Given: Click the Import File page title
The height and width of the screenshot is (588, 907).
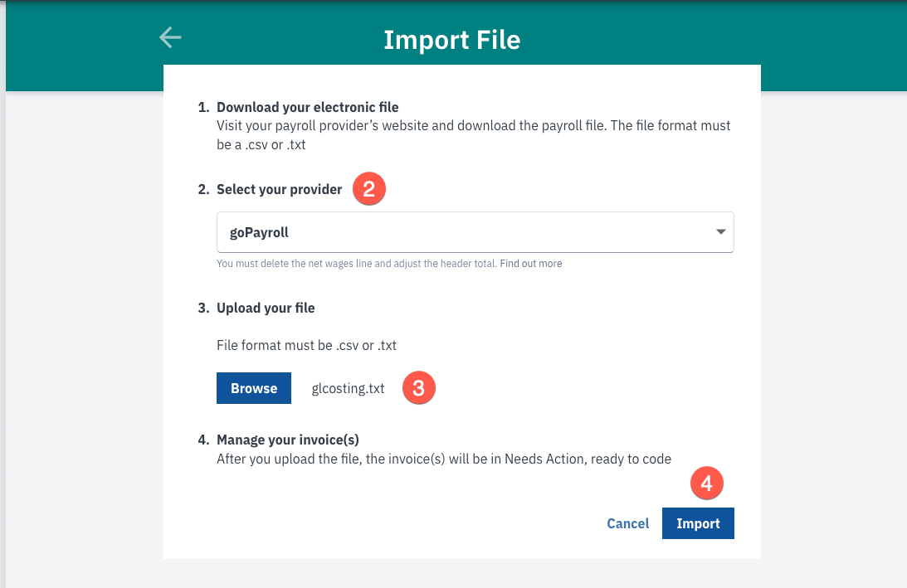Looking at the screenshot, I should pyautogui.click(x=452, y=40).
